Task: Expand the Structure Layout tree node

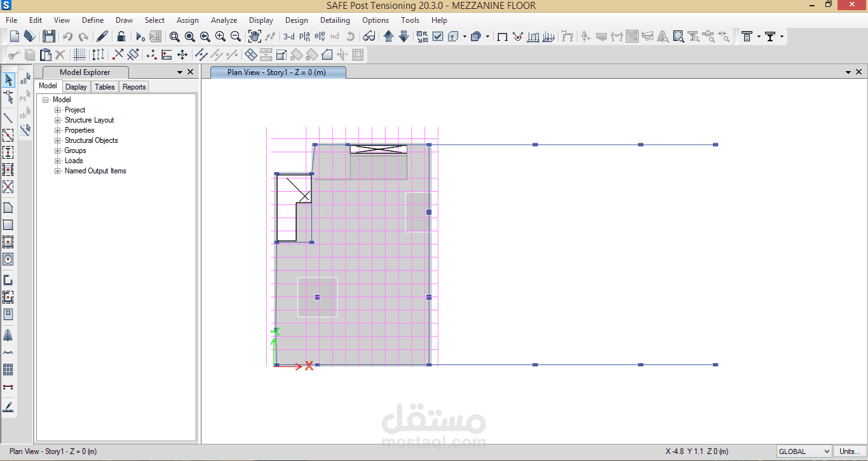Action: (58, 120)
